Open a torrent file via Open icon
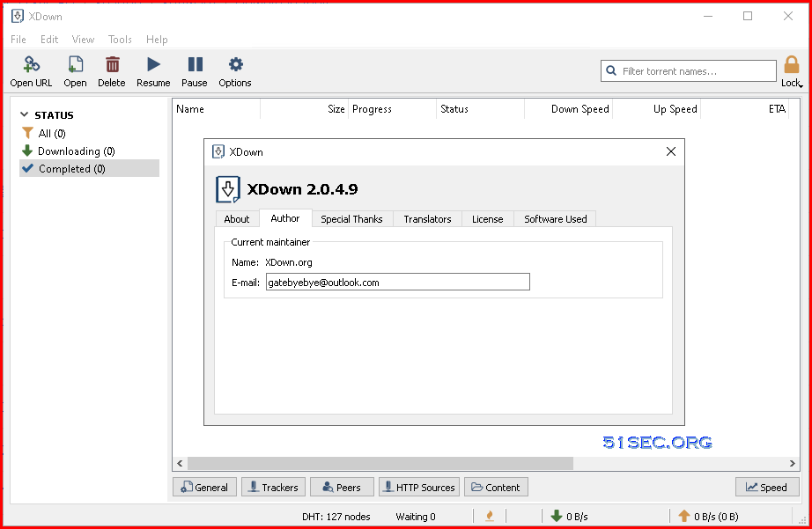 click(75, 65)
